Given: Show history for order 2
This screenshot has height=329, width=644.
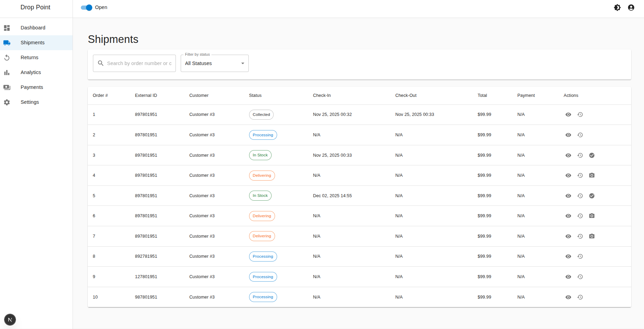Looking at the screenshot, I should (580, 135).
